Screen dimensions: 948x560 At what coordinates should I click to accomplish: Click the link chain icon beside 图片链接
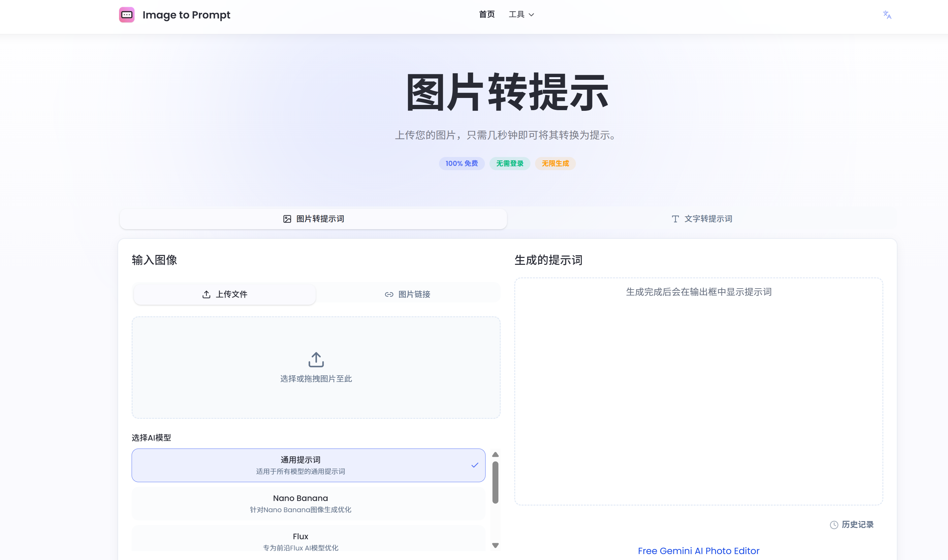[389, 294]
